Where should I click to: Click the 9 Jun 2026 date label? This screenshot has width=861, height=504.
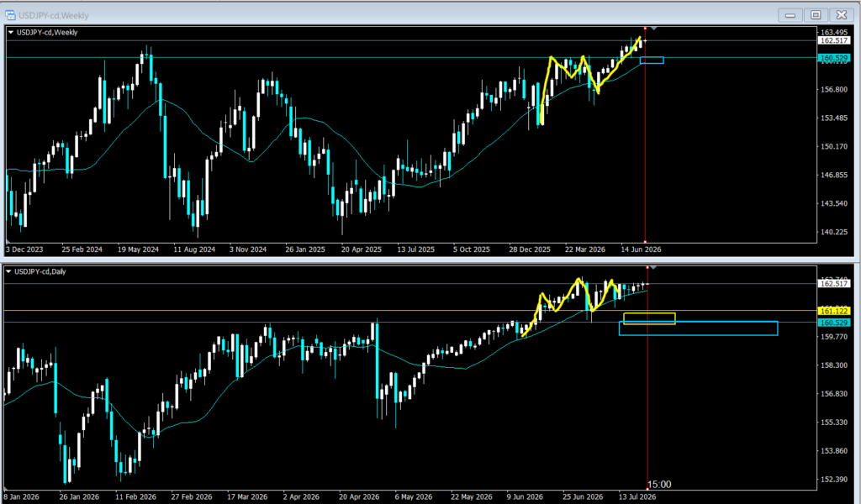click(x=525, y=497)
